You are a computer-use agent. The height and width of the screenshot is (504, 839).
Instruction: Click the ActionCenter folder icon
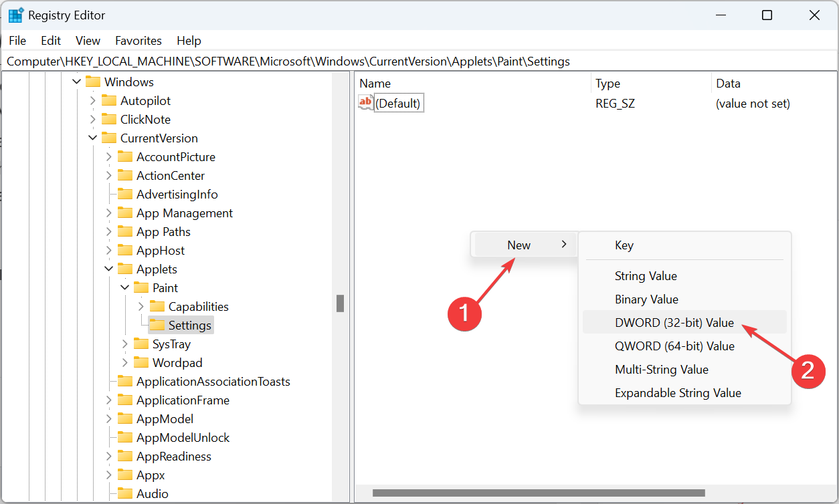(125, 176)
